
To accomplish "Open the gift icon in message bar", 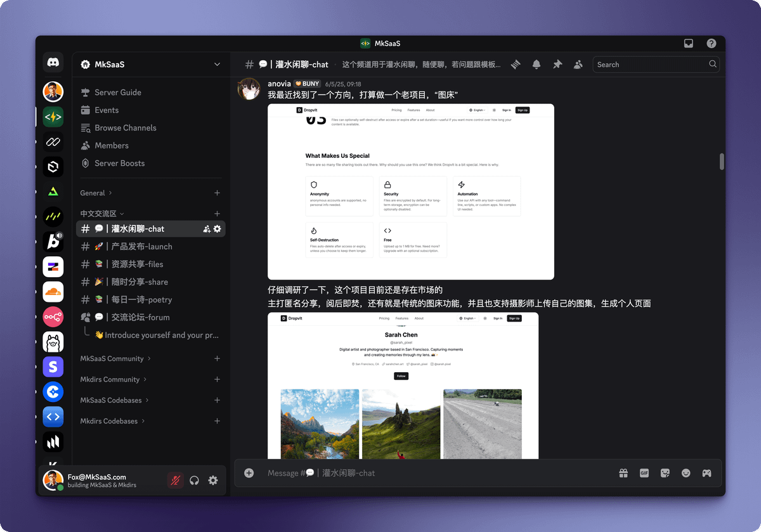I will (x=623, y=473).
